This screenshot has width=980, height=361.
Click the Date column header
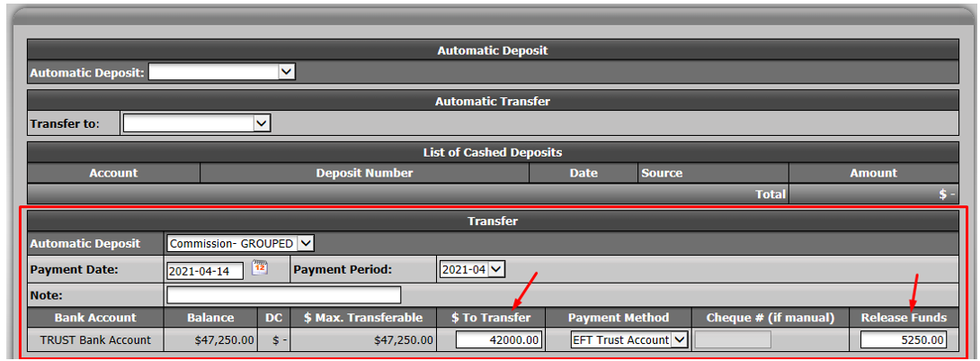click(584, 174)
